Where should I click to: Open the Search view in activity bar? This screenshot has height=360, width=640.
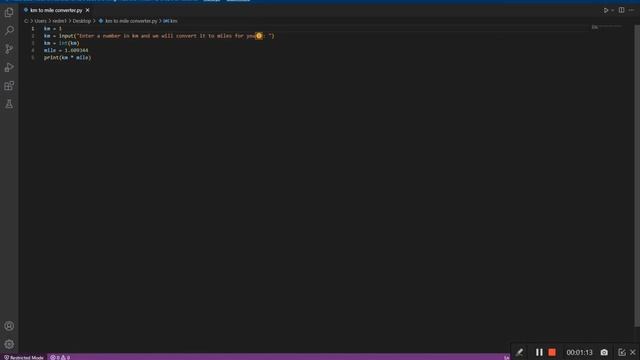pos(9,31)
